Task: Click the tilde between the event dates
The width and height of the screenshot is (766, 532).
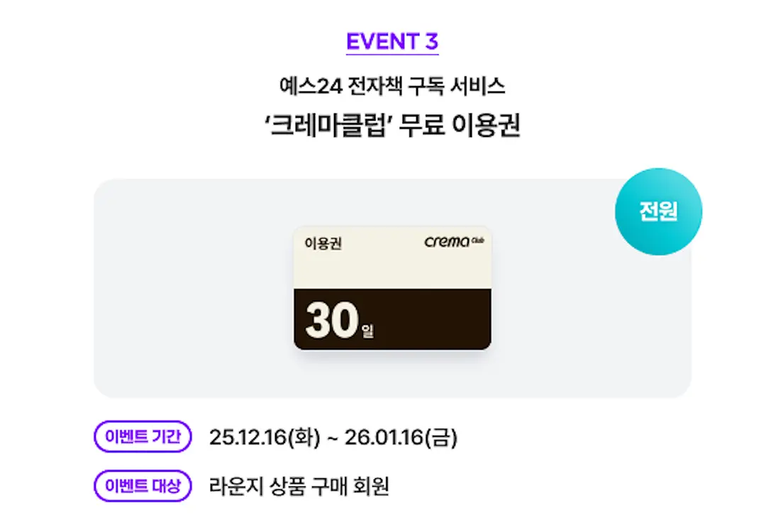Action: pyautogui.click(x=330, y=438)
